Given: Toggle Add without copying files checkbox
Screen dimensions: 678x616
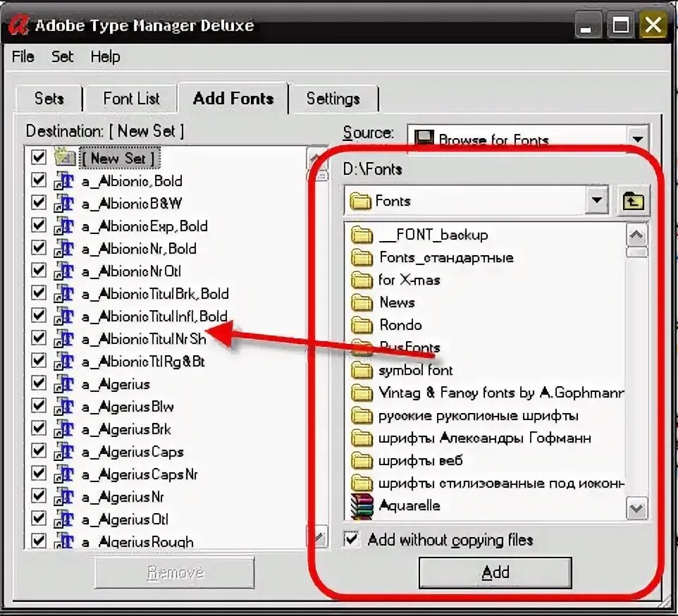Looking at the screenshot, I should pyautogui.click(x=351, y=539).
